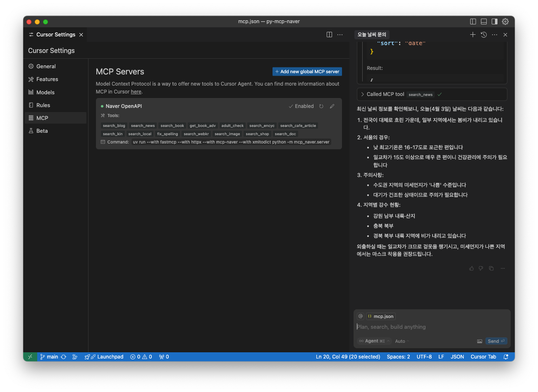Click the search_encyc tool tag

pos(262,126)
